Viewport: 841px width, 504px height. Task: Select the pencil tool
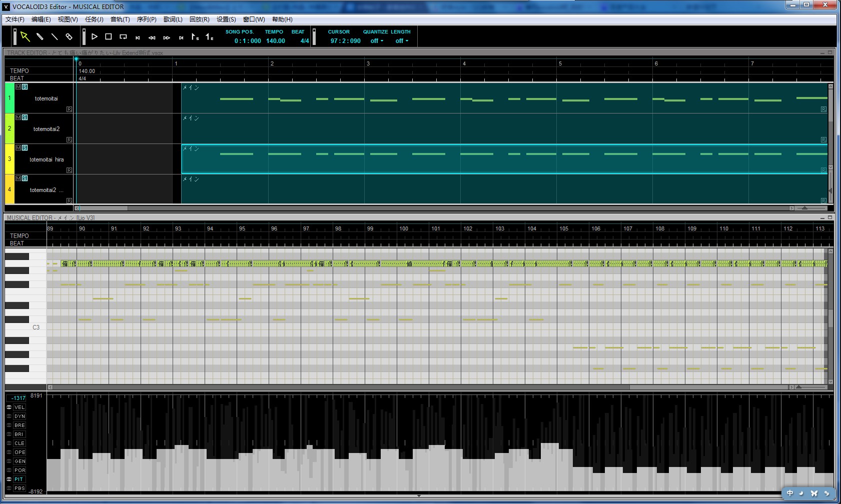tap(40, 36)
